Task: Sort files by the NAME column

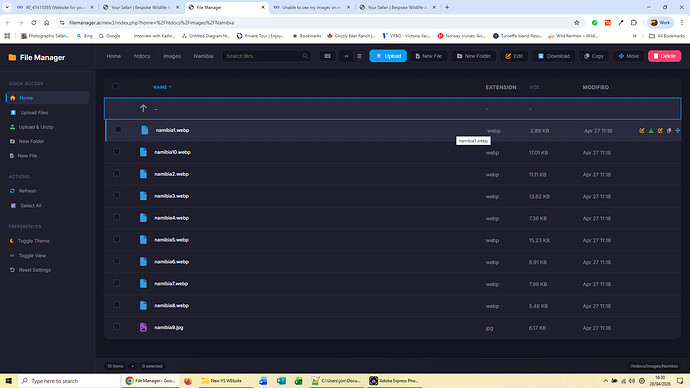Action: point(162,87)
